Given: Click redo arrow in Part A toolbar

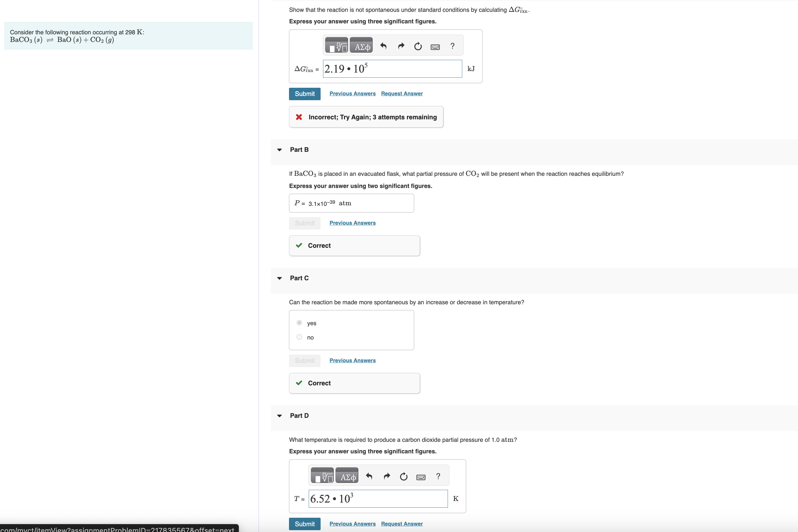Looking at the screenshot, I should click(x=401, y=46).
